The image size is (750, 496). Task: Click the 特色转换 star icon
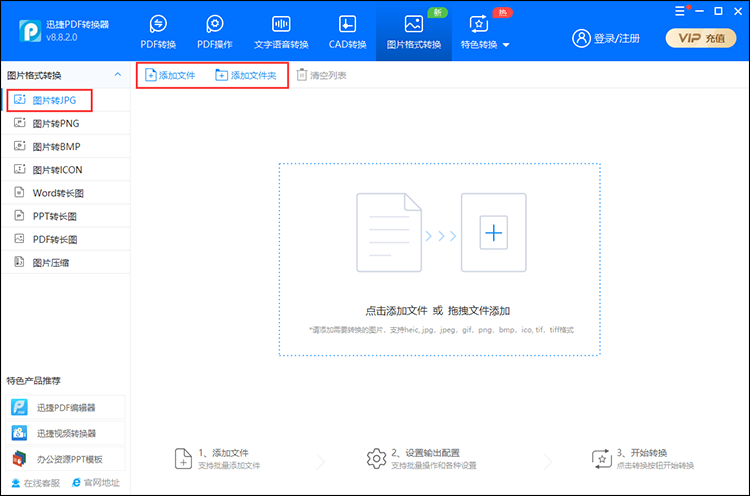[x=478, y=24]
